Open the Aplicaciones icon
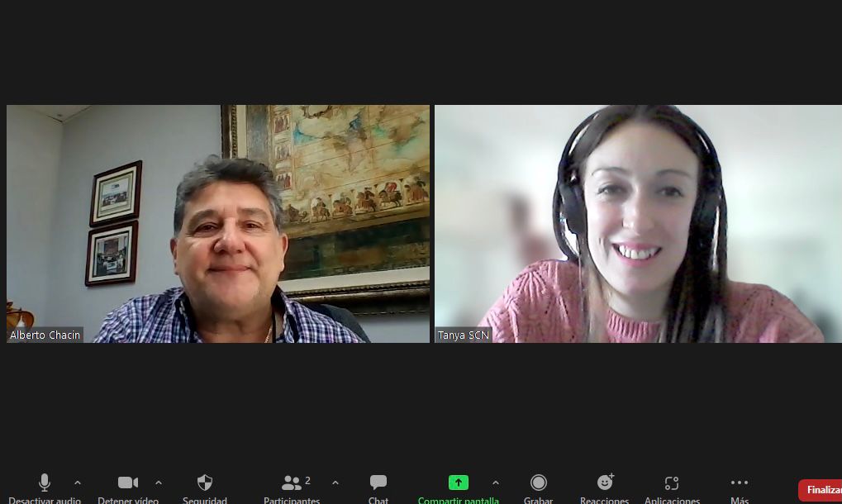 [x=672, y=483]
